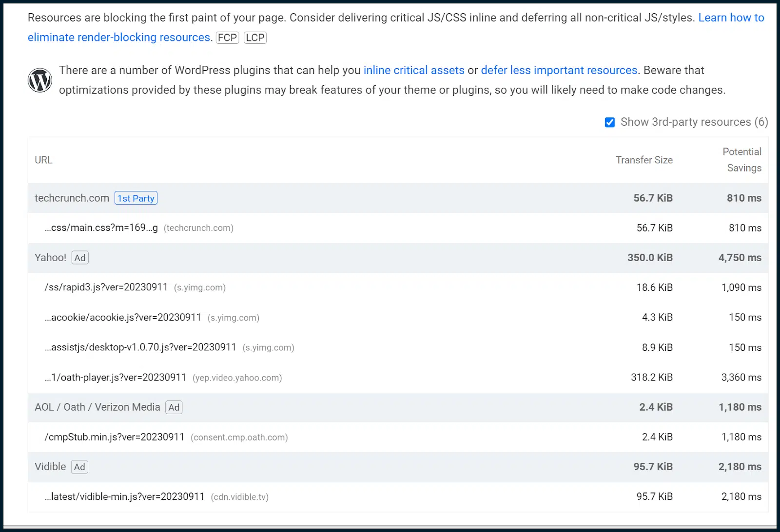Click the LCP metric badge

pos(255,38)
